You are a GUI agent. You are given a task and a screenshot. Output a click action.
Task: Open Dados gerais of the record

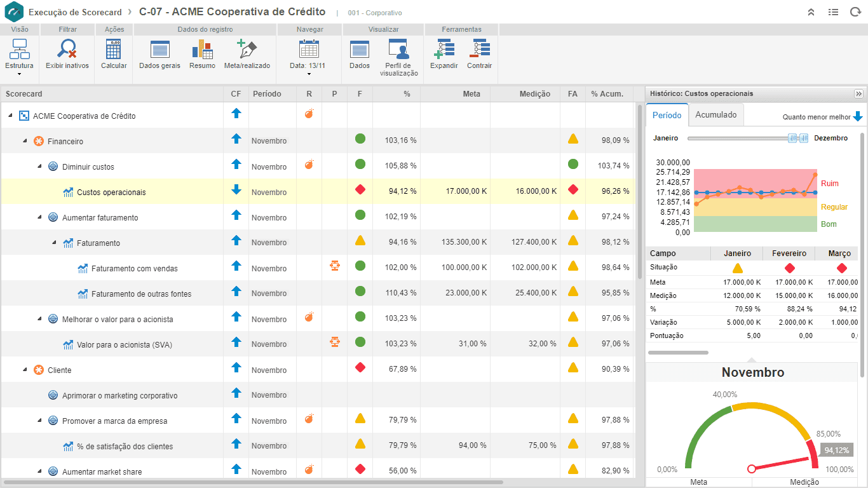click(x=159, y=54)
